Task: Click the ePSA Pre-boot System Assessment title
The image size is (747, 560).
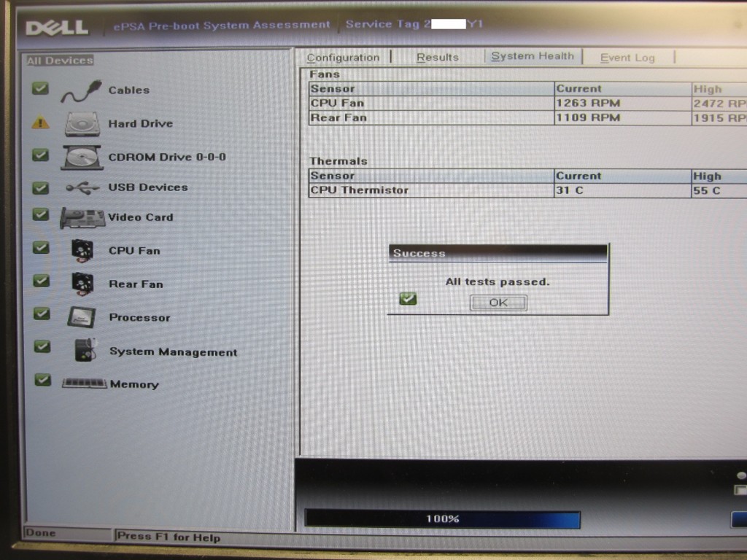Action: (222, 26)
